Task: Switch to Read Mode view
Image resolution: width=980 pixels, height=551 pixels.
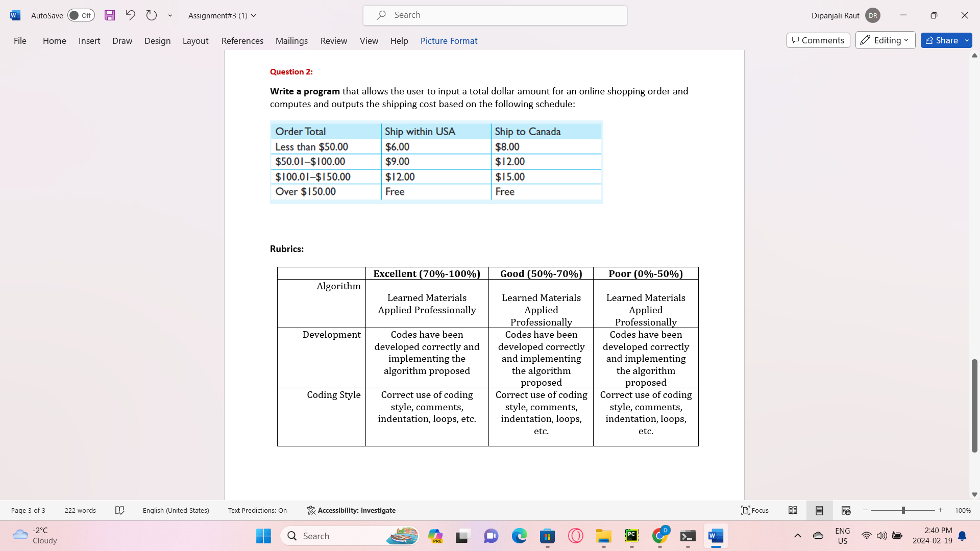Action: point(793,510)
